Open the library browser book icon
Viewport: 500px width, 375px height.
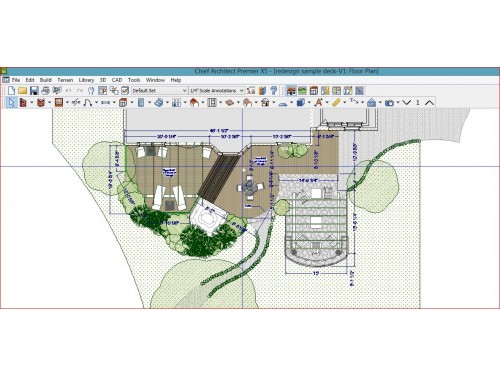coord(262,90)
